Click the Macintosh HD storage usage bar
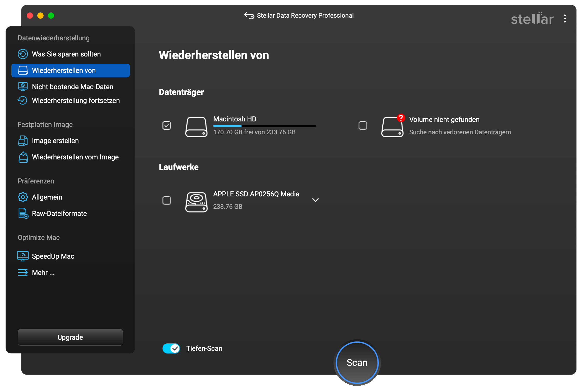The height and width of the screenshot is (392, 585). tap(264, 126)
